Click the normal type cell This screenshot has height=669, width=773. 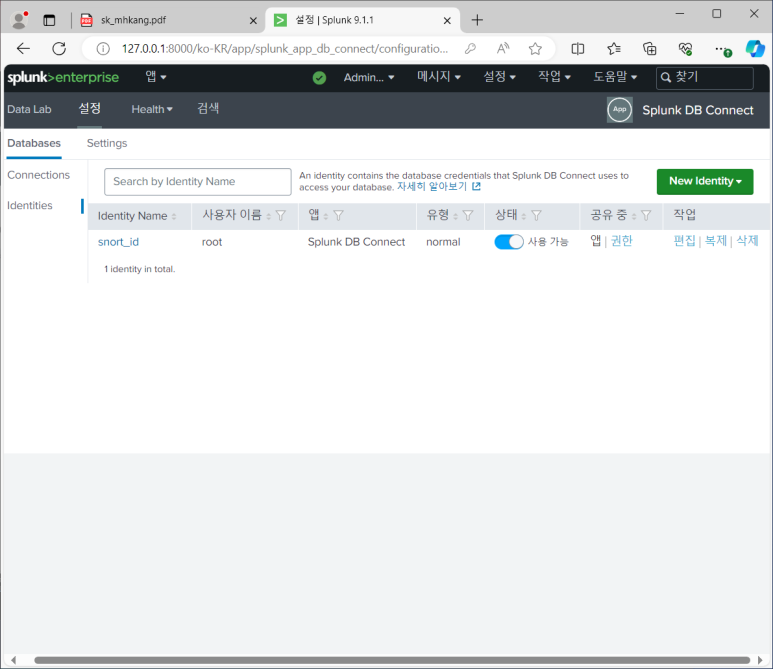443,242
